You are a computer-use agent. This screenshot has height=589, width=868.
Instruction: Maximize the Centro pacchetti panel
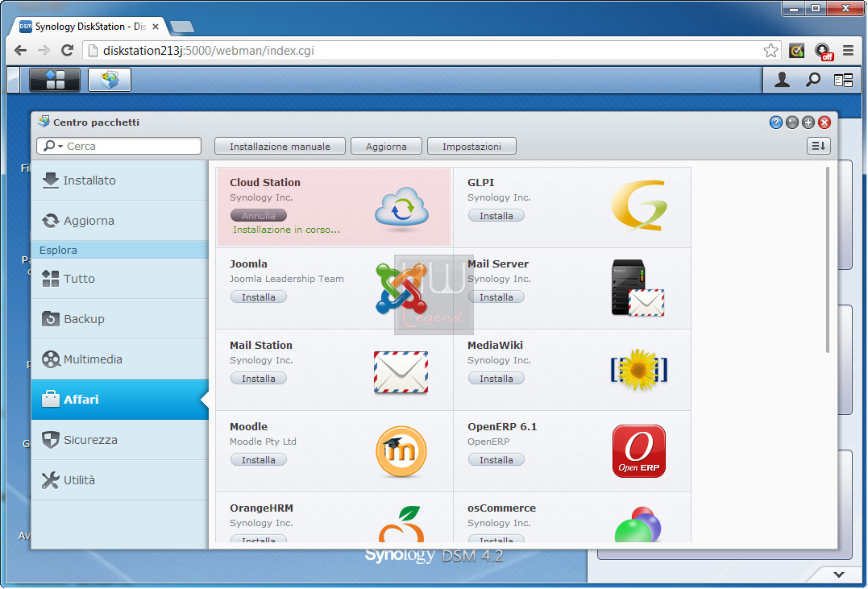[808, 122]
